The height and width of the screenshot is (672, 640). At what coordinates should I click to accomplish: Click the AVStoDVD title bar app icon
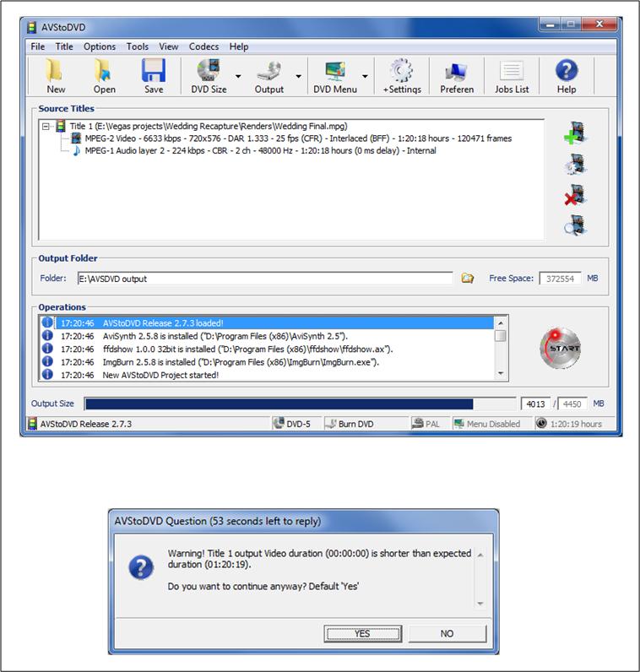(32, 27)
